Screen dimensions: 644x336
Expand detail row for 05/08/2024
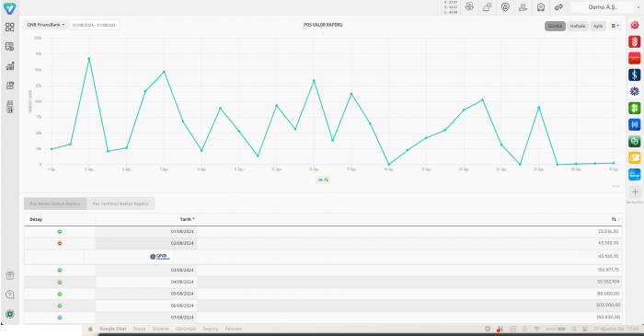tap(60, 294)
